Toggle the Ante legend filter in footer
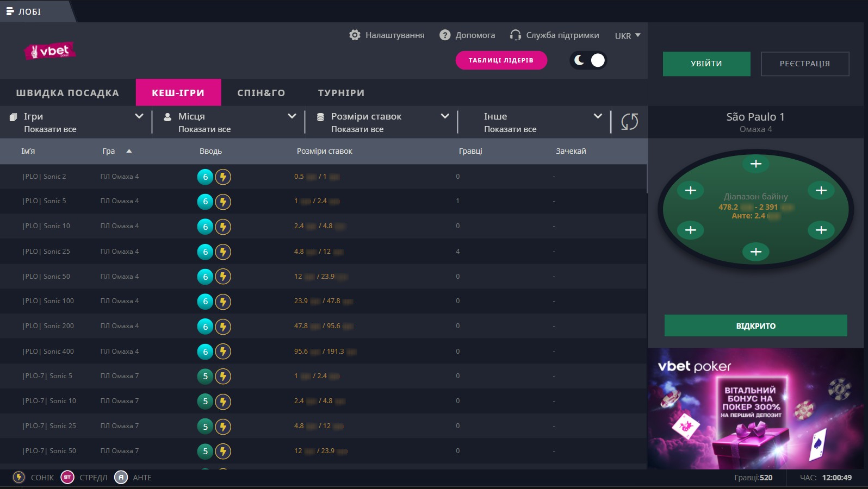Viewport: 868px width, 489px height. (x=121, y=478)
